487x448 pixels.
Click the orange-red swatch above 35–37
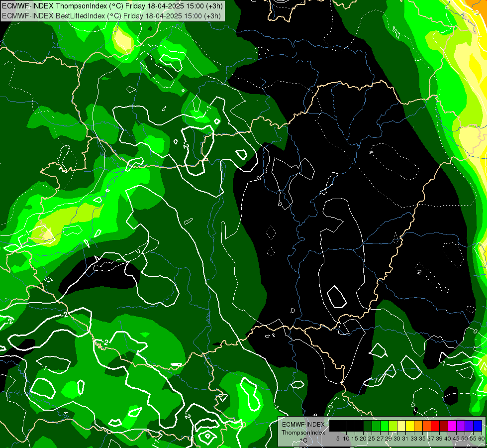pyautogui.click(x=427, y=426)
